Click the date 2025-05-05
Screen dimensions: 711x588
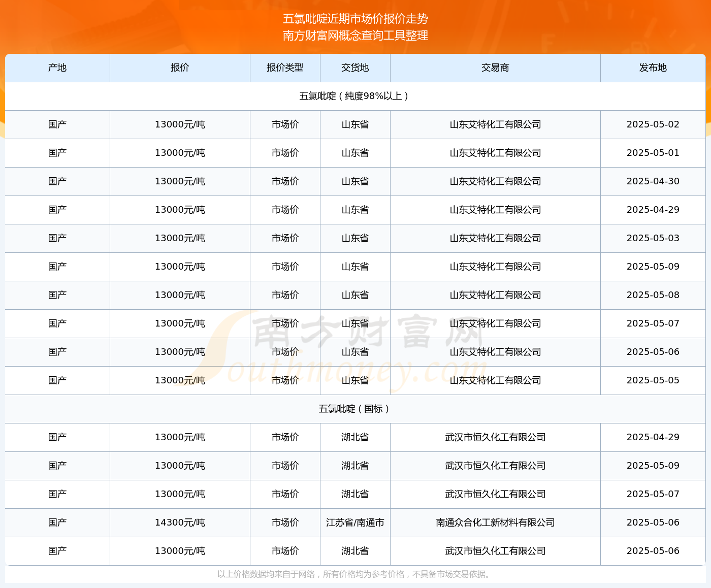click(x=653, y=380)
